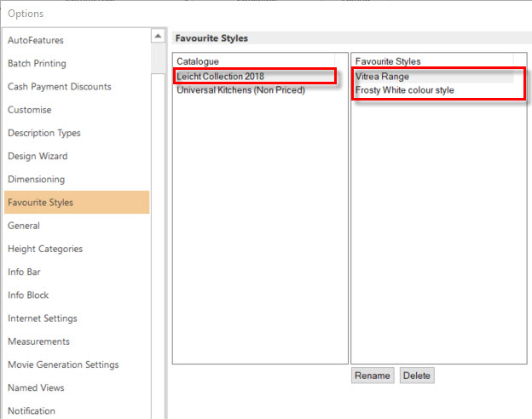532x419 pixels.
Task: Click the Favourite Styles column header
Action: click(433, 61)
